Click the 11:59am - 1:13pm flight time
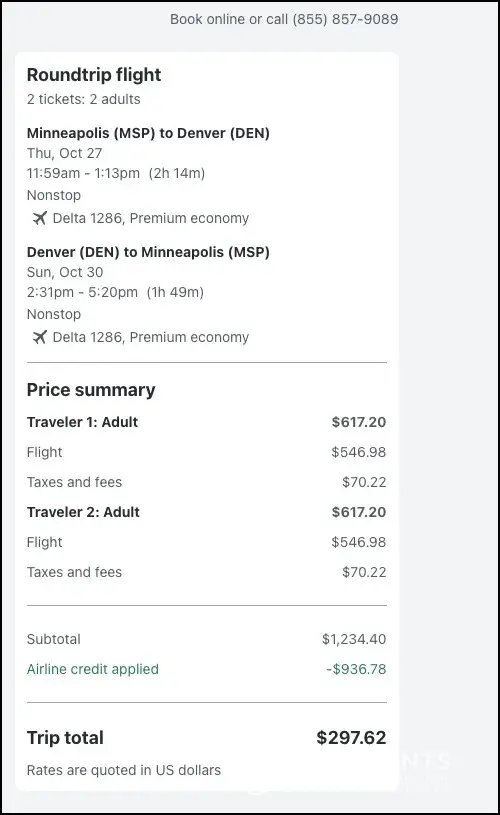 coord(83,173)
